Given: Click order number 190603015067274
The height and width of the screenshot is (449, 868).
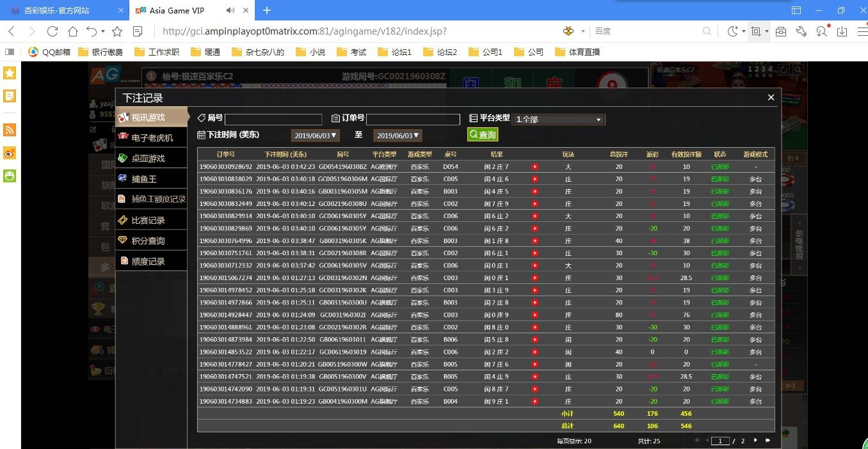Looking at the screenshot, I should tap(226, 278).
